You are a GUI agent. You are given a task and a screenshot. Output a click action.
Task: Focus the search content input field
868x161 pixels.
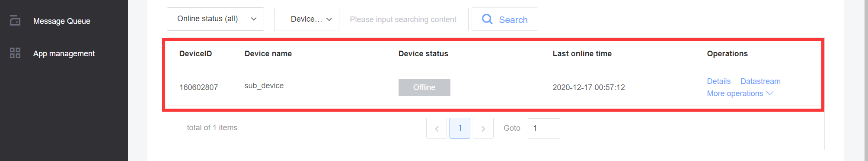point(404,19)
